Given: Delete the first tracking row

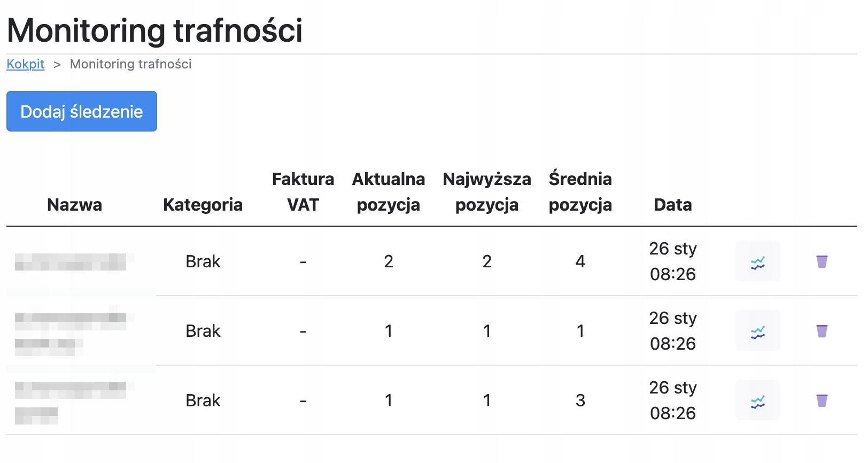Looking at the screenshot, I should (x=821, y=261).
